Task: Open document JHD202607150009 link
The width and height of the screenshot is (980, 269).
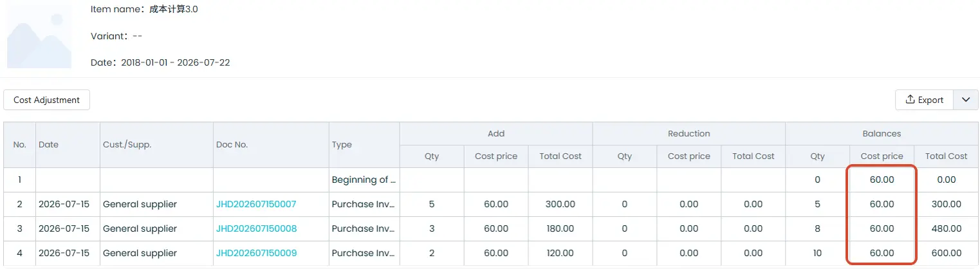Action: pos(256,253)
